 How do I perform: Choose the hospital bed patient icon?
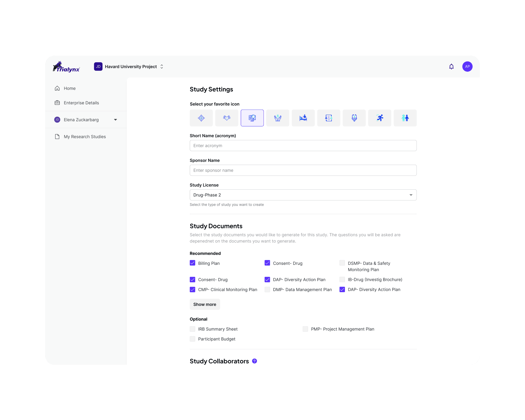pos(303,118)
